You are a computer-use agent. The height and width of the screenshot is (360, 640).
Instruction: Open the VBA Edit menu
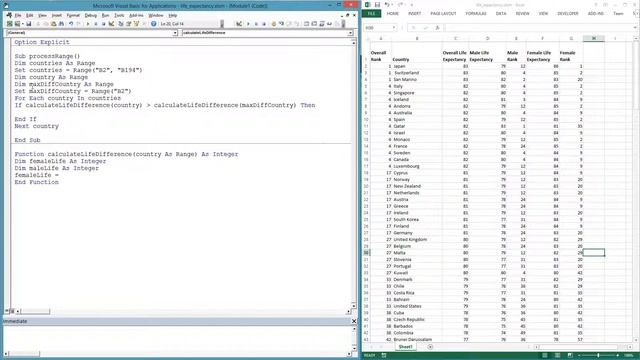[30, 16]
